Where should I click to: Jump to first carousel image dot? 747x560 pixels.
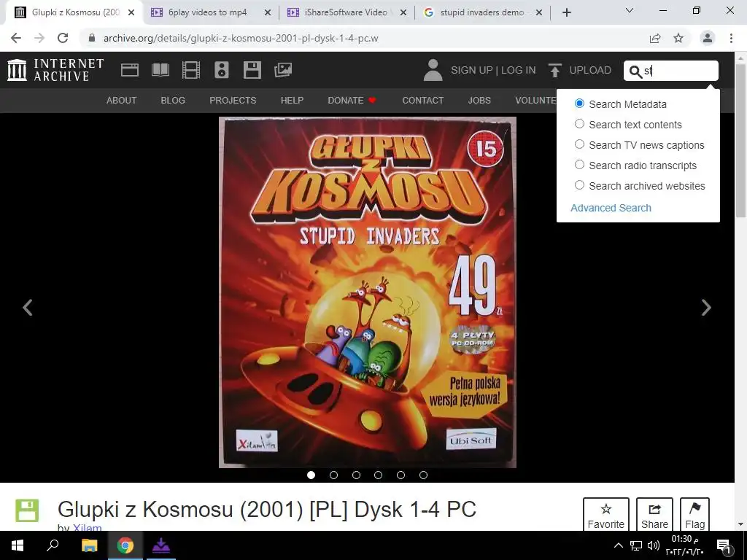tap(311, 475)
